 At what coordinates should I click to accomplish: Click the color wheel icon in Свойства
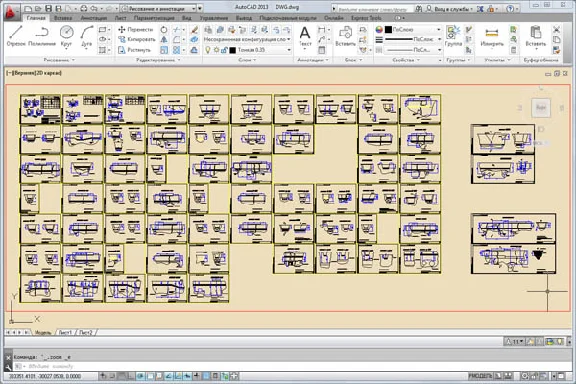[x=379, y=29]
